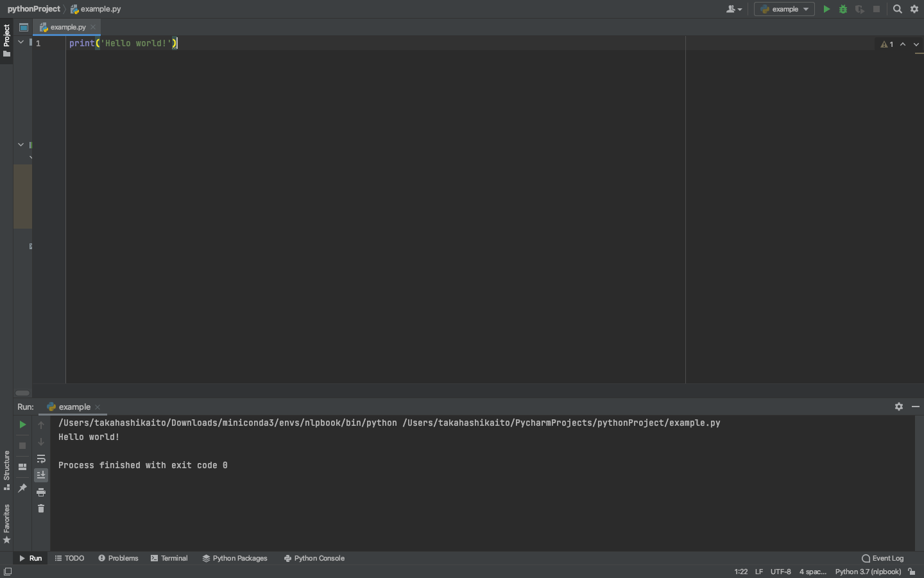Start debugging with the Debug bug icon
This screenshot has width=924, height=578.
pos(843,9)
